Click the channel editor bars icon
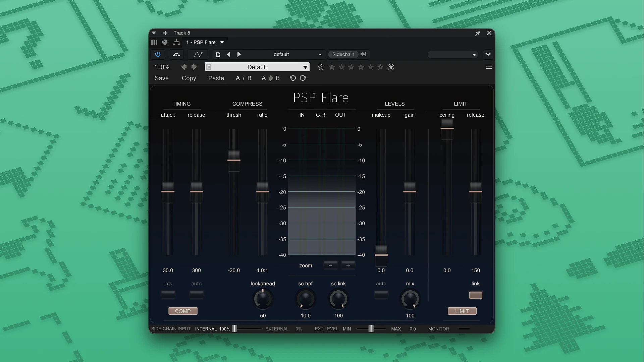Image resolution: width=644 pixels, height=362 pixels. [154, 42]
